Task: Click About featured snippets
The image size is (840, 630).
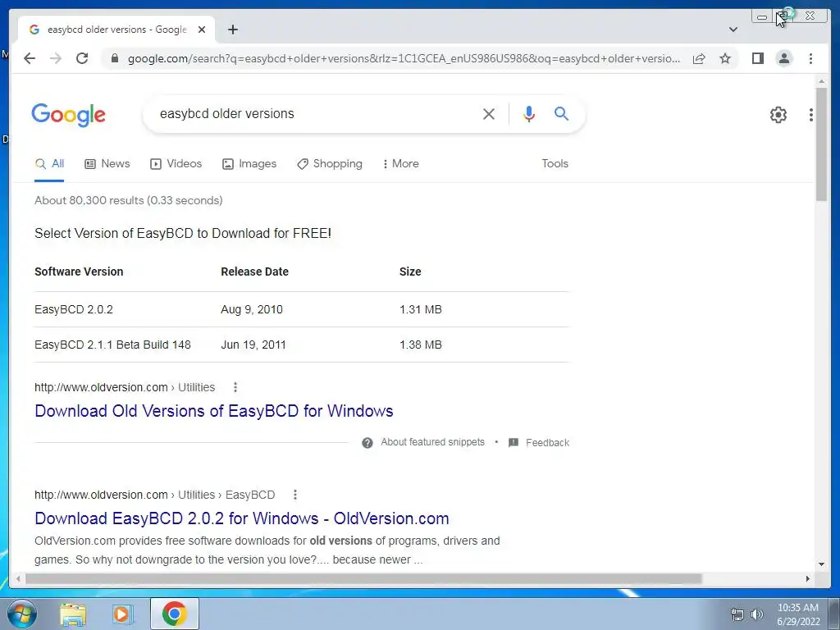Action: click(432, 442)
